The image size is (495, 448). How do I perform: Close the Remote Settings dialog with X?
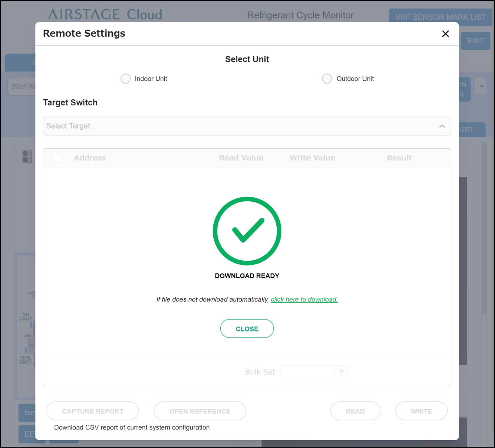[445, 34]
